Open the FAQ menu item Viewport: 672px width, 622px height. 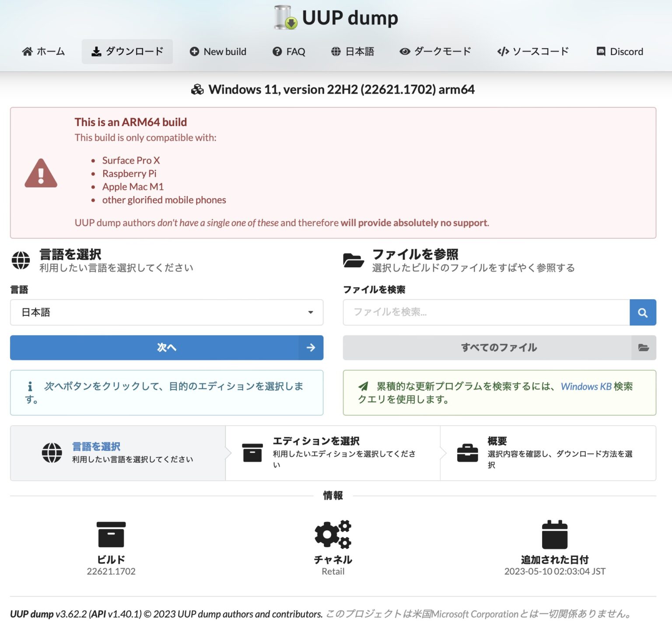pos(289,51)
